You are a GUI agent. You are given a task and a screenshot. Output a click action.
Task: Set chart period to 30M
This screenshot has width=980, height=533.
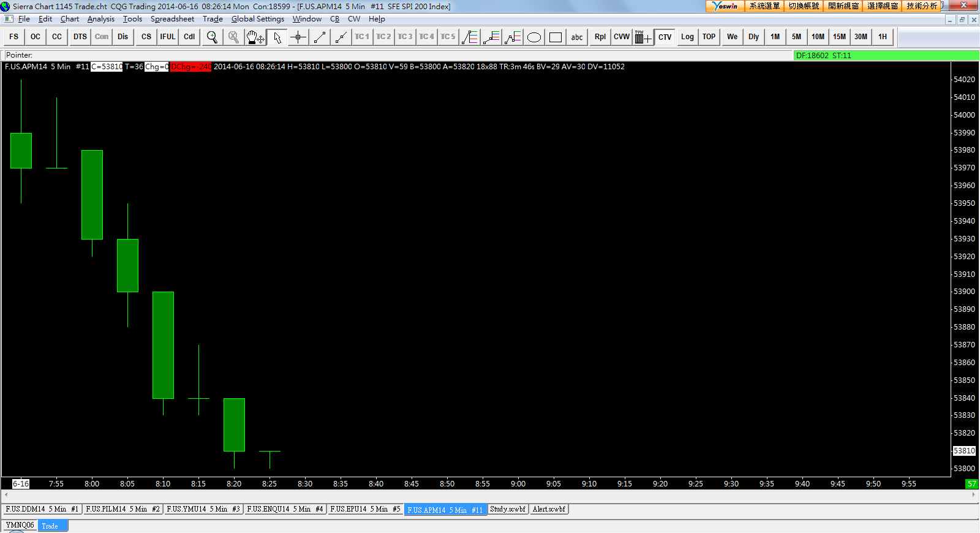(861, 37)
